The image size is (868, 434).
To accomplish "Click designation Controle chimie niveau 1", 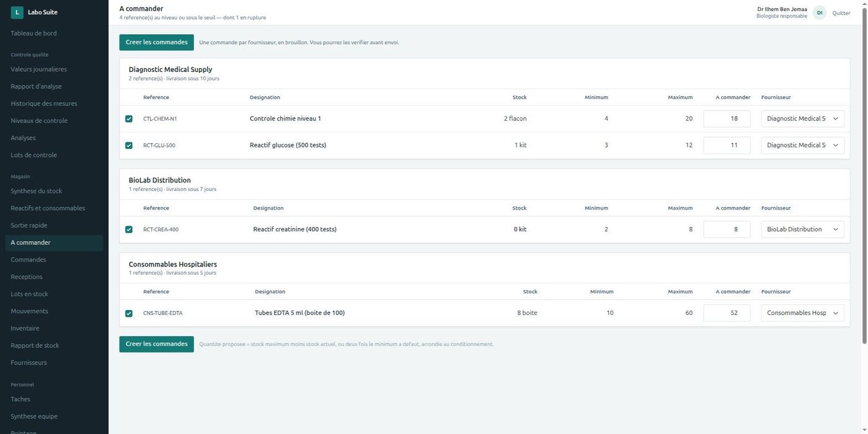I will click(285, 118).
